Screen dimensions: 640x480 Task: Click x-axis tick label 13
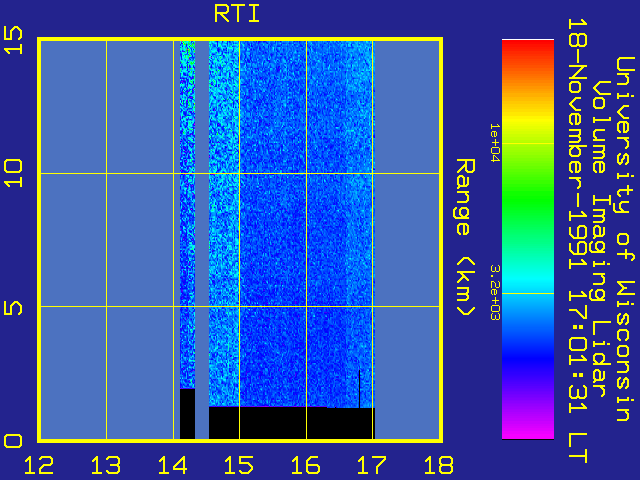(106, 465)
